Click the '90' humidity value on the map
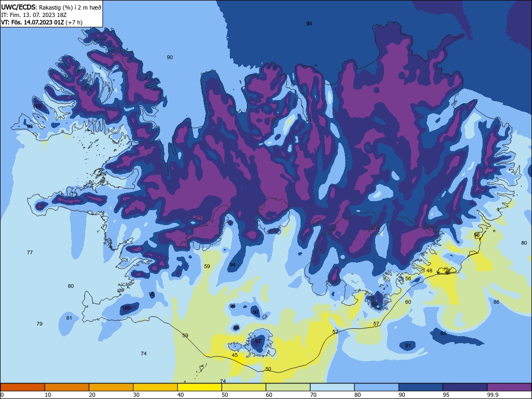 pyautogui.click(x=170, y=57)
